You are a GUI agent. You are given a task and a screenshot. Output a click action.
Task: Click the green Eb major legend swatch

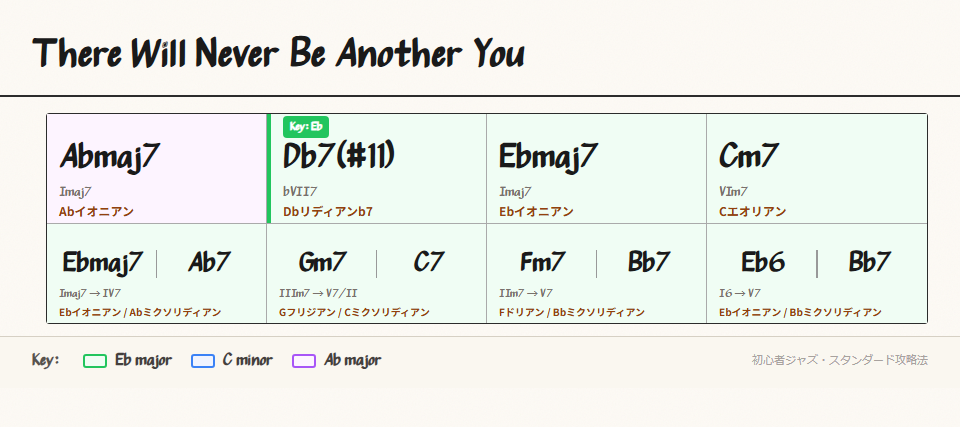click(x=95, y=361)
